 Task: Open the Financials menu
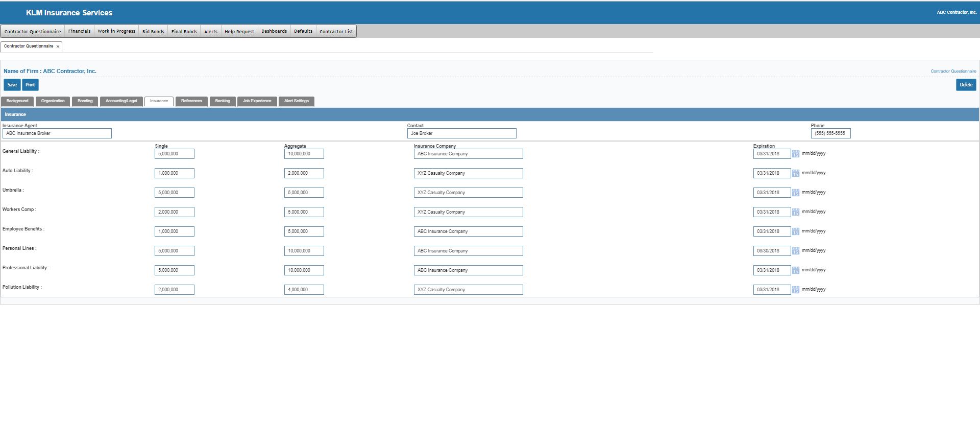[x=79, y=31]
